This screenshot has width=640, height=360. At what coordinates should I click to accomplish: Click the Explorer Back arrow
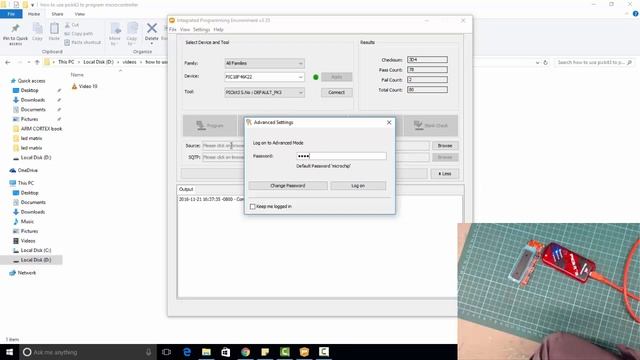[8, 62]
